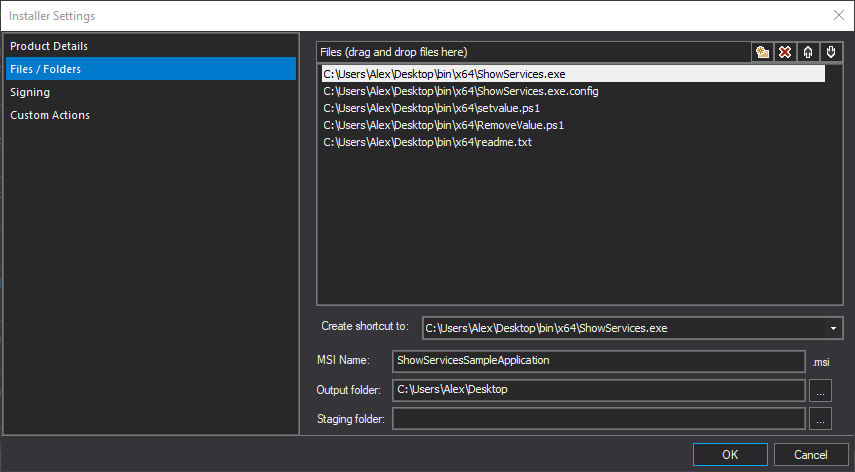Move selected file up with arrow icon

(x=808, y=52)
